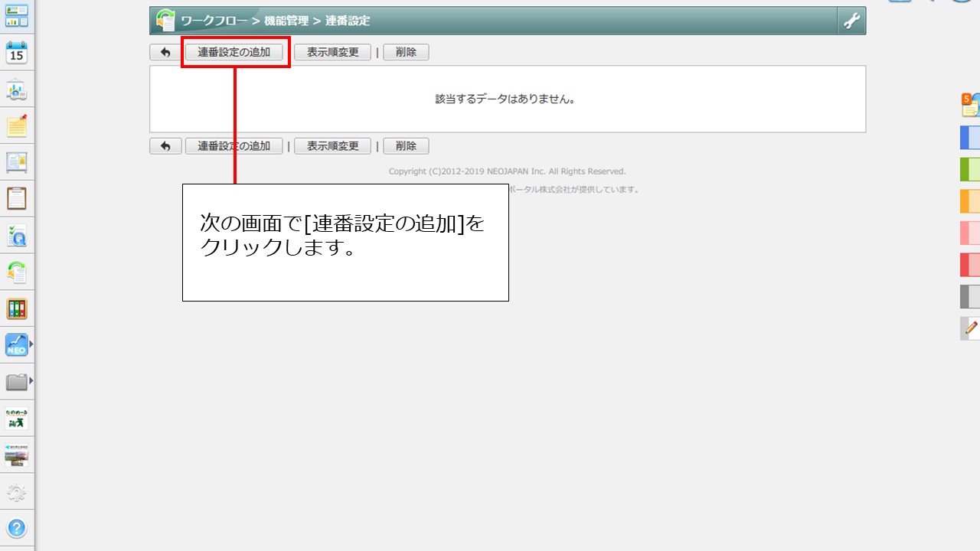Select the red sticky note color tab

tap(970, 265)
